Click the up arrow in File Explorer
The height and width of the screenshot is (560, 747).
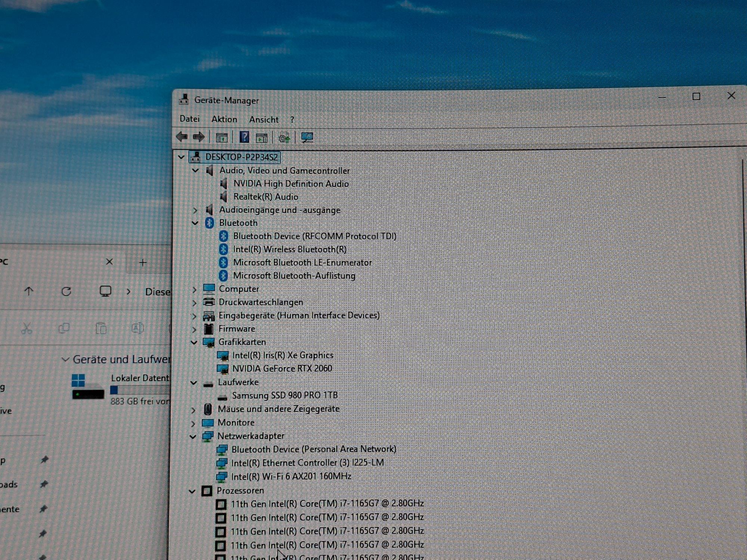coord(29,291)
